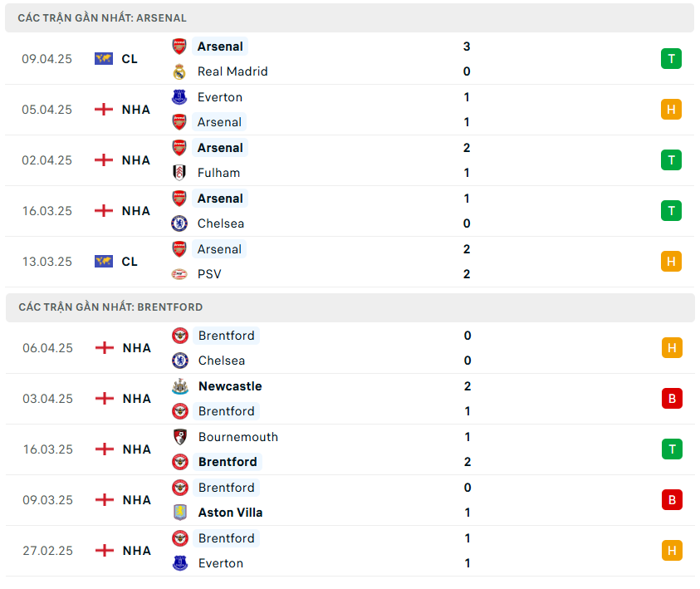This screenshot has width=700, height=589.
Task: Click Champions League icon for 09.04.25 match
Action: (x=104, y=59)
